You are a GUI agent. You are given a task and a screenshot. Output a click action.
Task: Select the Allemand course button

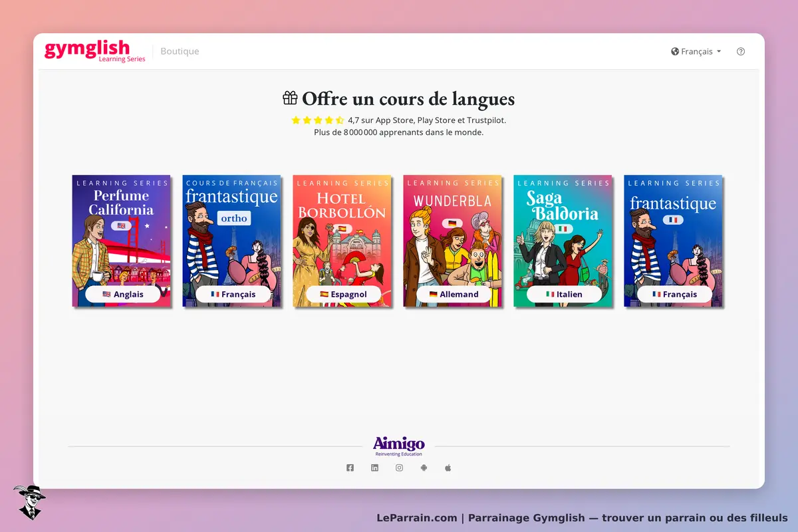click(x=454, y=294)
